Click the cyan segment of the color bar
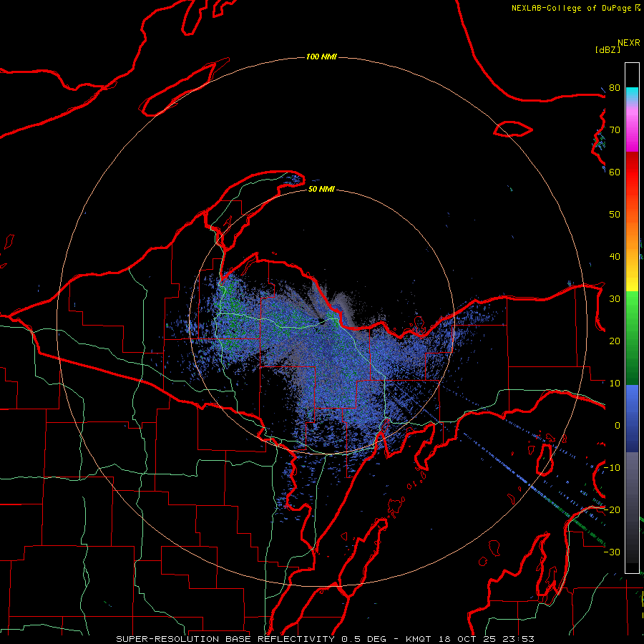 632,92
